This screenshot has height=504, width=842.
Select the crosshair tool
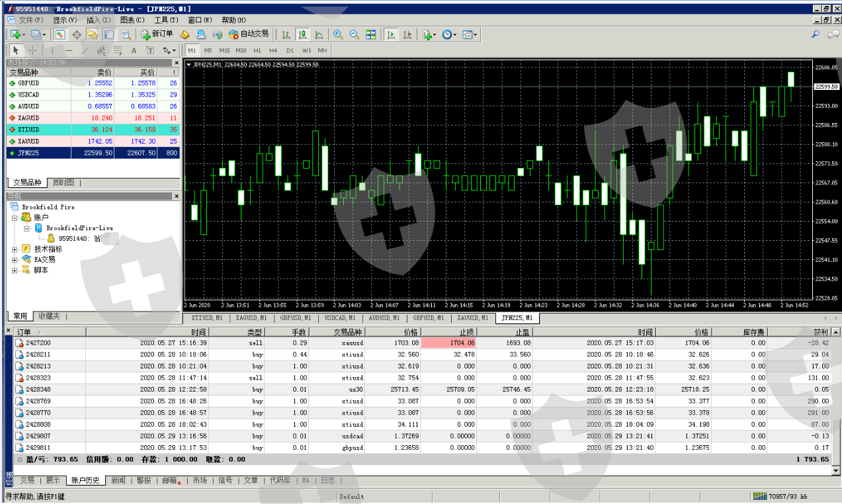pos(33,50)
